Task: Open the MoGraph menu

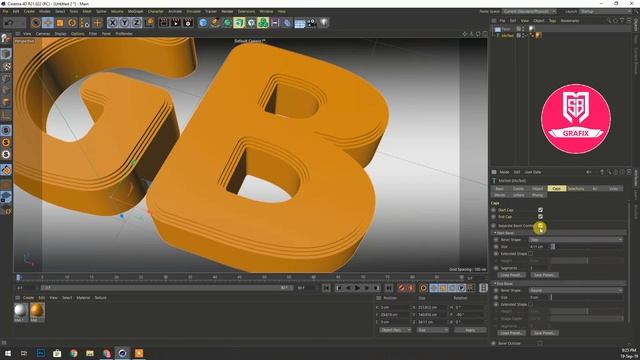Action: tap(136, 11)
